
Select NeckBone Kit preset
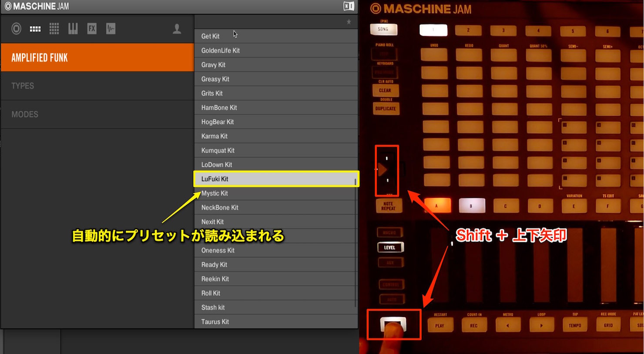276,207
